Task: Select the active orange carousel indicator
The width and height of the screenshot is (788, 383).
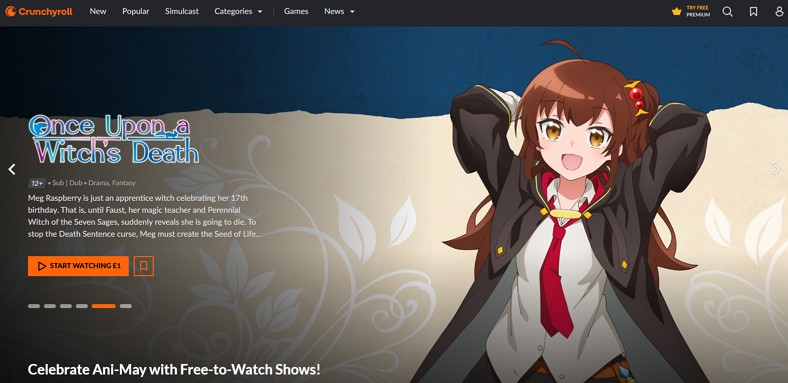Action: [104, 306]
